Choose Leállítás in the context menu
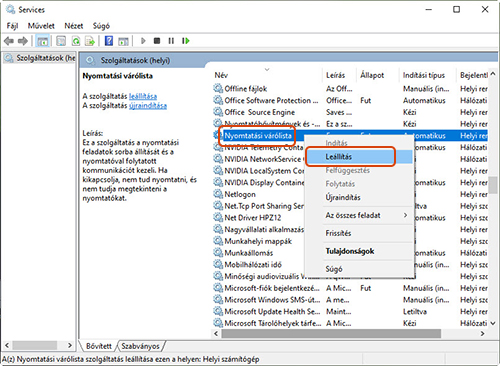This screenshot has width=500, height=366. point(359,157)
